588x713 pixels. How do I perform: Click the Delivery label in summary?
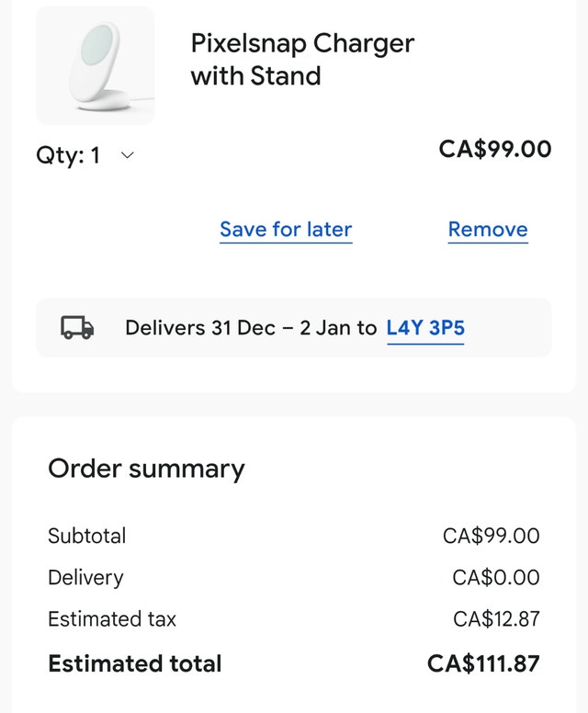(x=85, y=578)
